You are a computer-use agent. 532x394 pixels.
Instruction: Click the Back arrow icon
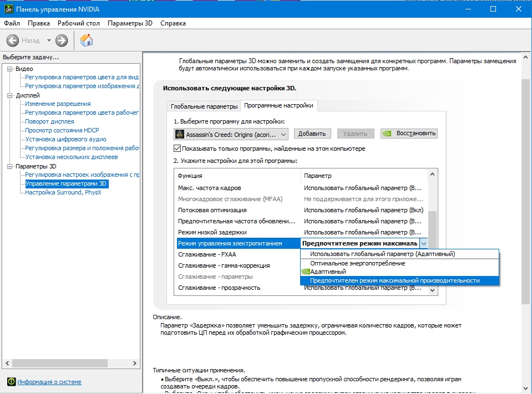coord(13,40)
